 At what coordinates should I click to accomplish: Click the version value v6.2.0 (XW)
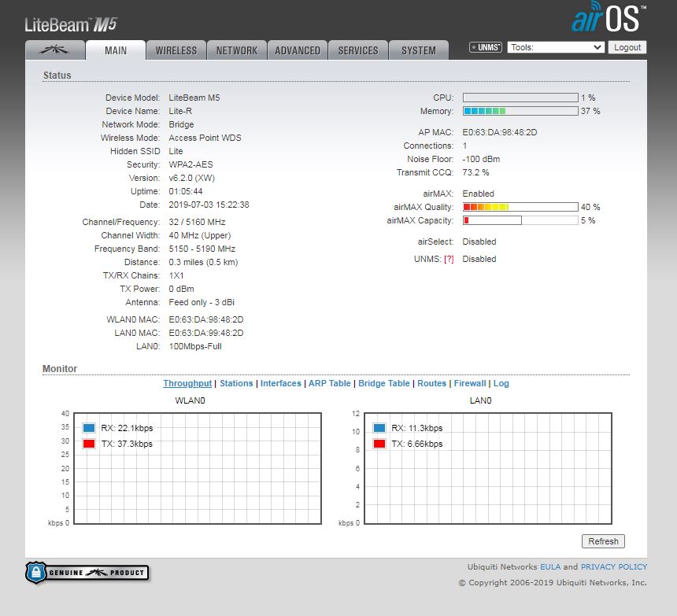coord(192,178)
